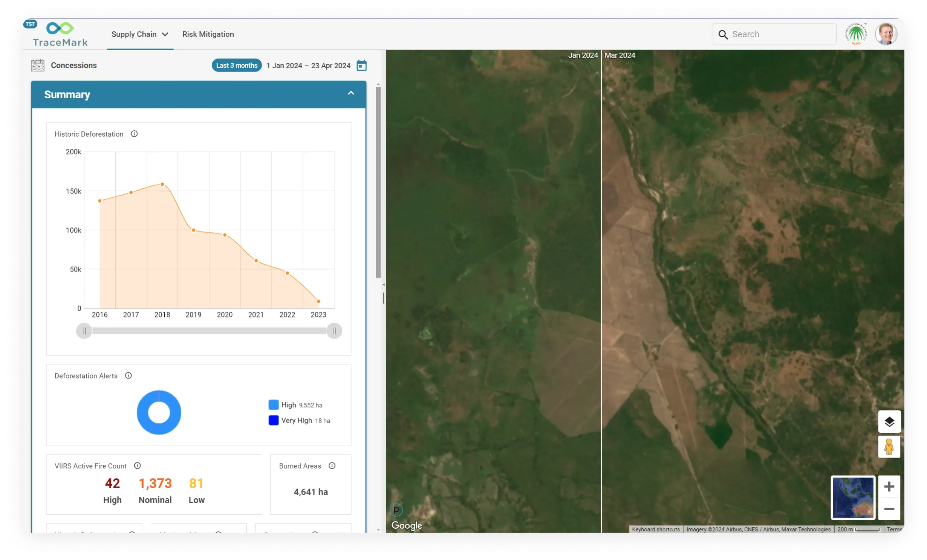Click the Burned Areas info icon

pyautogui.click(x=332, y=466)
